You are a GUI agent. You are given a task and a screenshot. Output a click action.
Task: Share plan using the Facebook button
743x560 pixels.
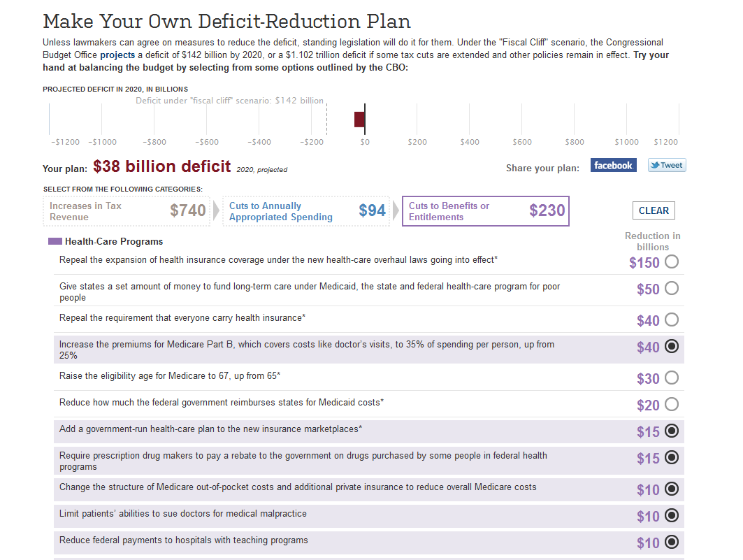pos(613,166)
